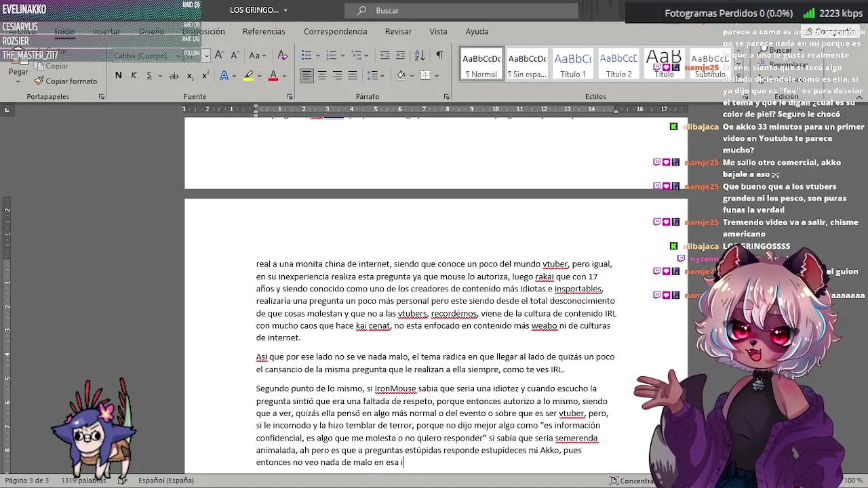Center the paragraph text
Image resolution: width=868 pixels, height=488 pixels.
pos(322,75)
